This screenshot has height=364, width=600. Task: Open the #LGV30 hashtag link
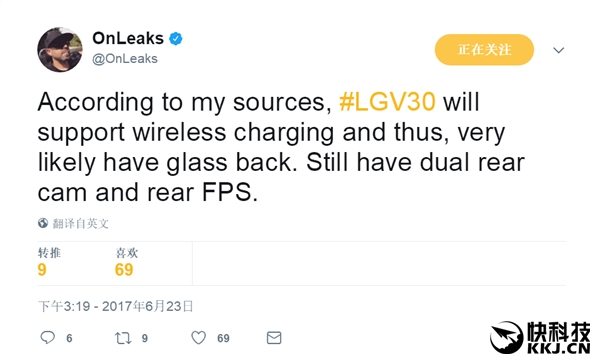coord(387,102)
